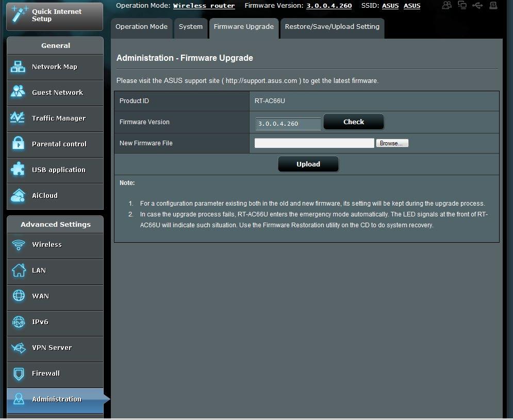
Task: Click note 1 about configuration parameters
Action: click(312, 204)
